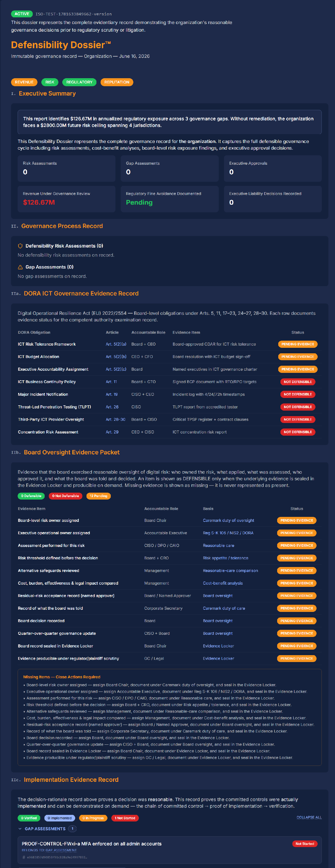335x868 pixels.
Task: Click the Missing Items — Close Actions Required heading
Action: point(62,677)
